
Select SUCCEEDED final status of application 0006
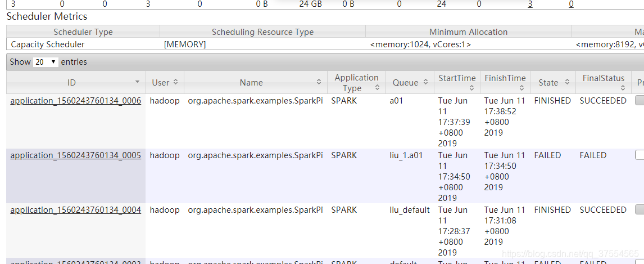[x=603, y=101]
